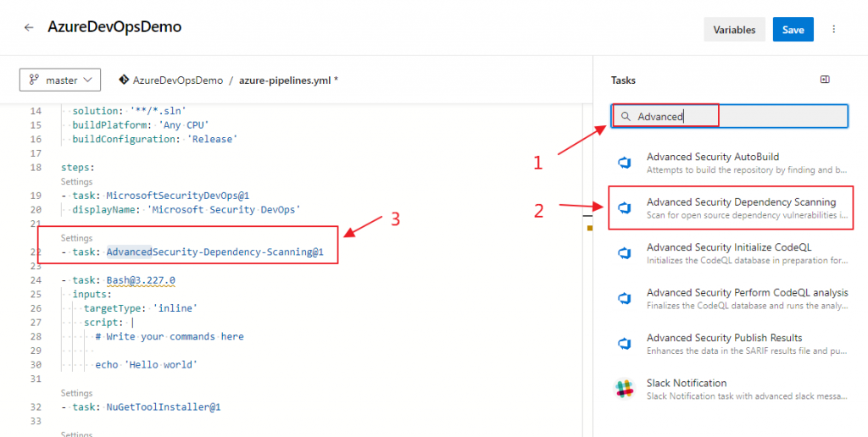Click the Bash@3.227.0 task line

tap(118, 280)
